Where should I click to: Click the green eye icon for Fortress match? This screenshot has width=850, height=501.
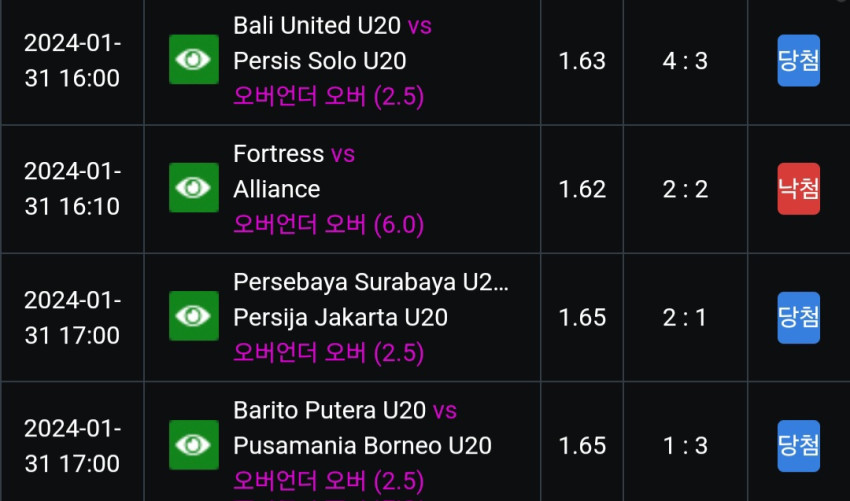[194, 188]
